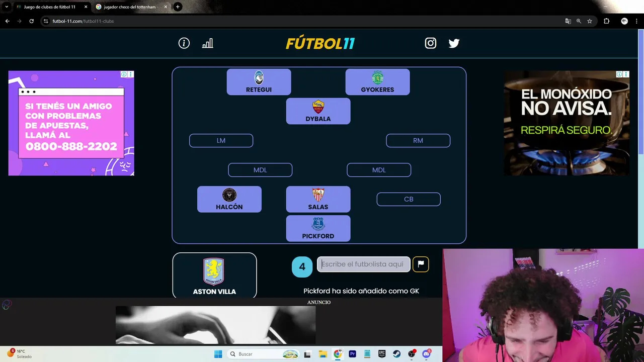This screenshot has height=362, width=644.
Task: Focus the 'Escribe el futbolista aquí' field
Action: click(363, 264)
